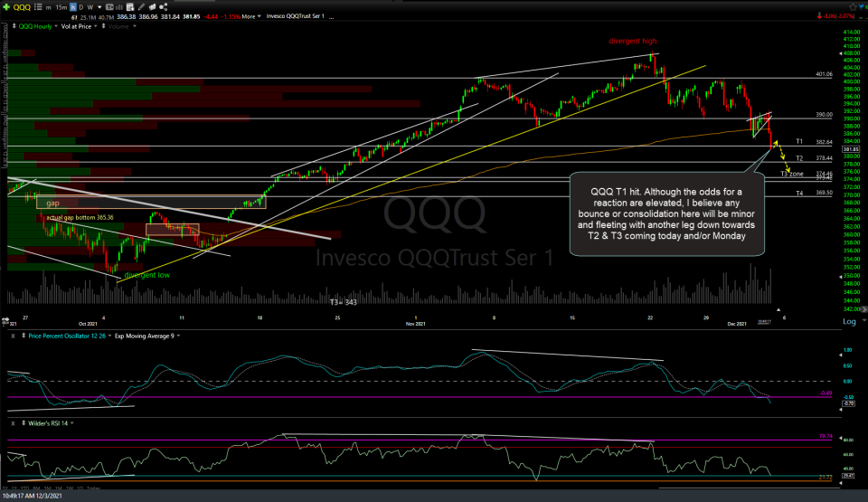Click the -1.15% percent change value
The height and width of the screenshot is (502, 868).
[x=230, y=16]
